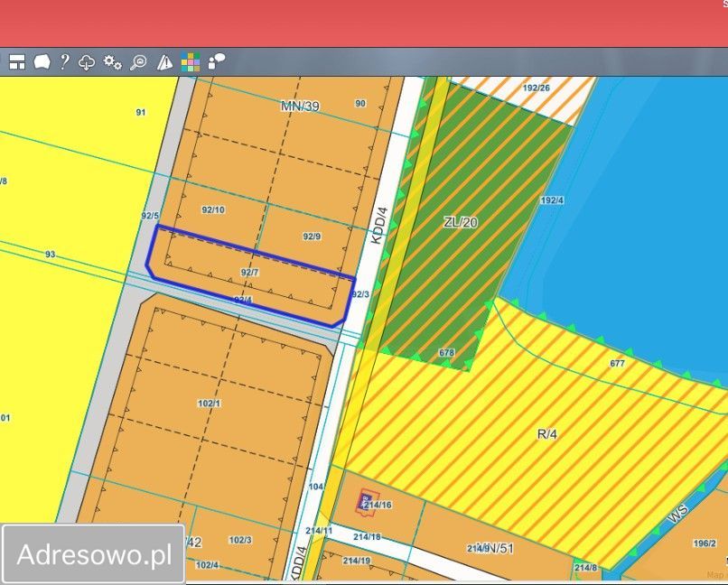Screen dimensions: 728x585
Task: Select the parcel polygon shape tool
Action: 42,62
